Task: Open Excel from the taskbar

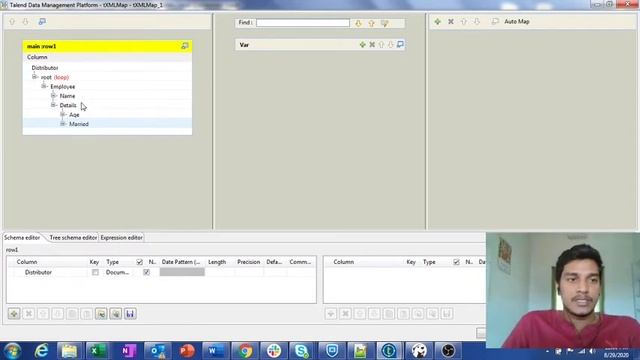Action: 97,351
